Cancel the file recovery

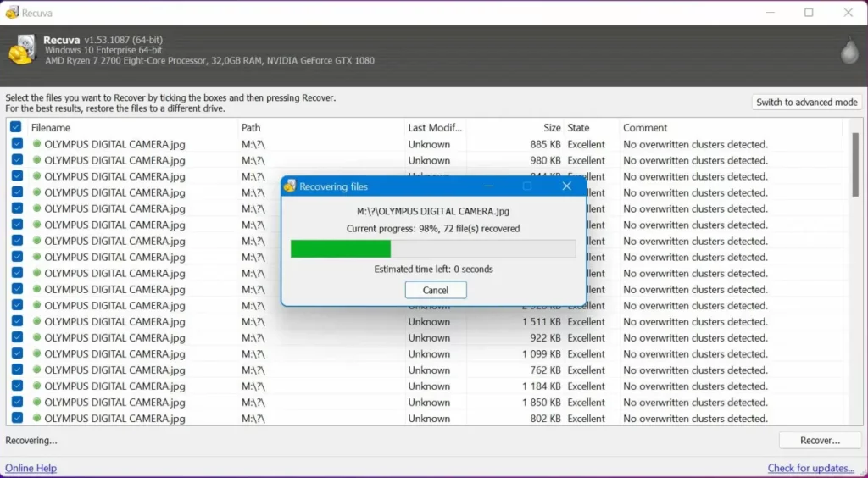click(436, 290)
